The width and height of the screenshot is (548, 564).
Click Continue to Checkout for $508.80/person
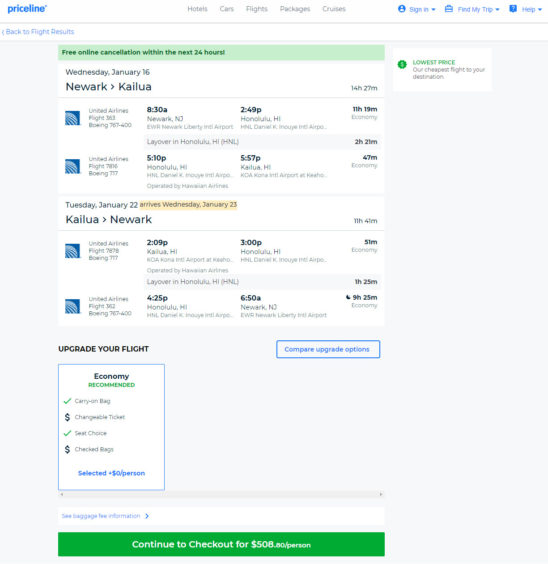pyautogui.click(x=221, y=544)
